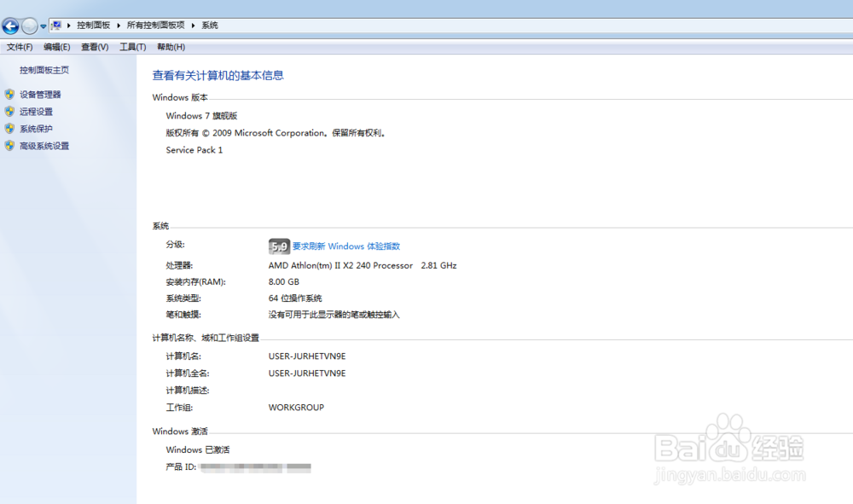Image resolution: width=853 pixels, height=504 pixels.
Task: Click the 版权所有 2009 Microsoft Corporation line
Action: [276, 133]
